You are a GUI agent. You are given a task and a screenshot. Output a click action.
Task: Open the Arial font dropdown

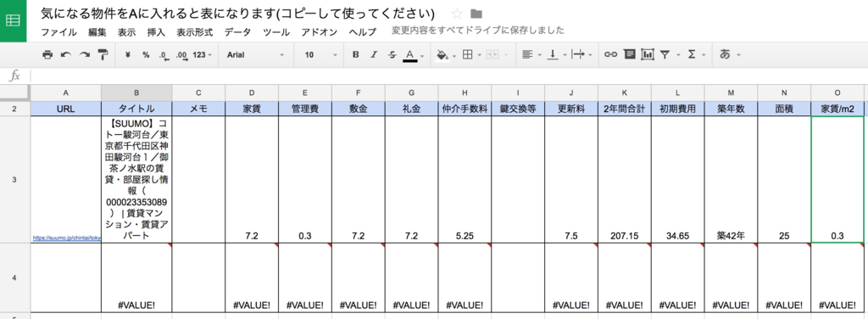(255, 55)
